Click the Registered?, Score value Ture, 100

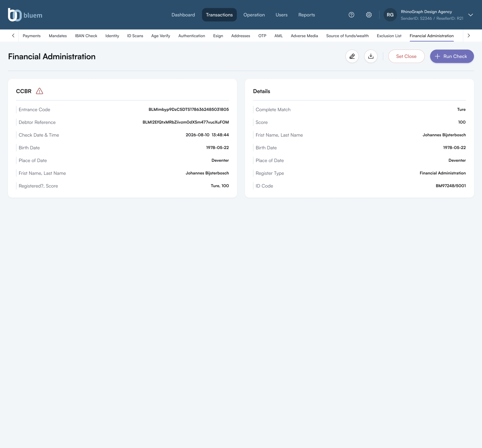click(220, 186)
